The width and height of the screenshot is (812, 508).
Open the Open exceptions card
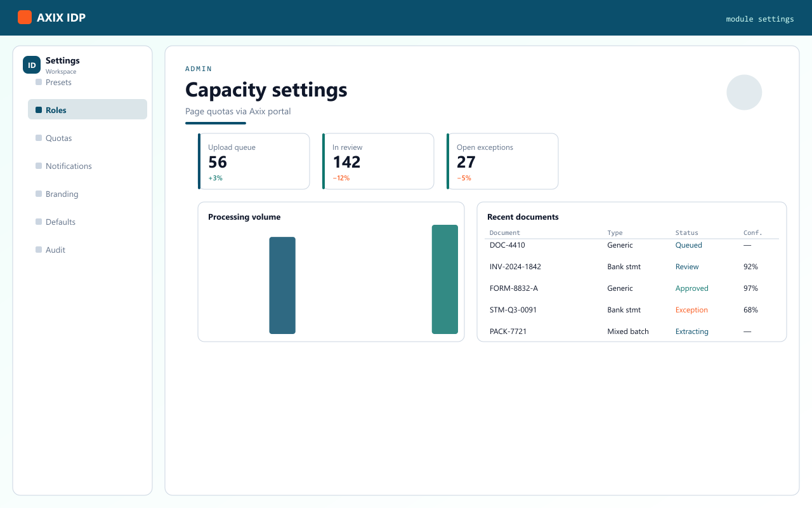click(x=502, y=161)
